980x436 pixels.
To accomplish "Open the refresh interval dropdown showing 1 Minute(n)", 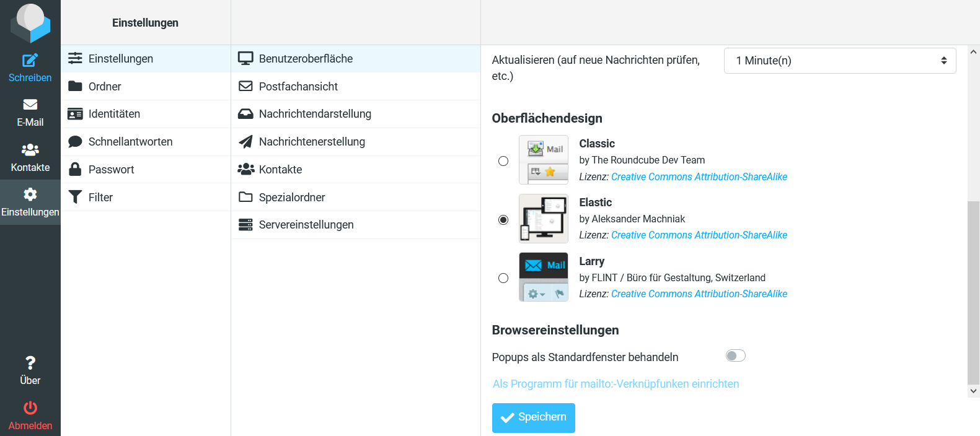I will tap(839, 61).
